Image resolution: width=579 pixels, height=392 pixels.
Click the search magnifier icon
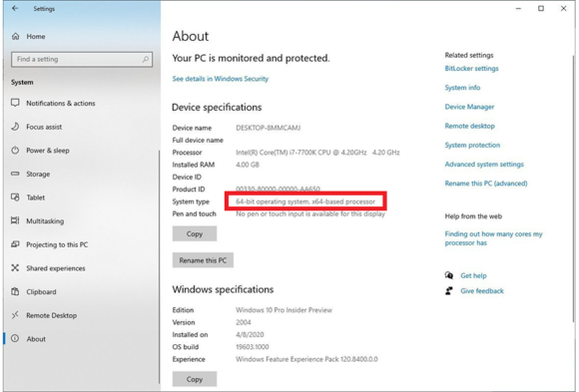tap(146, 59)
